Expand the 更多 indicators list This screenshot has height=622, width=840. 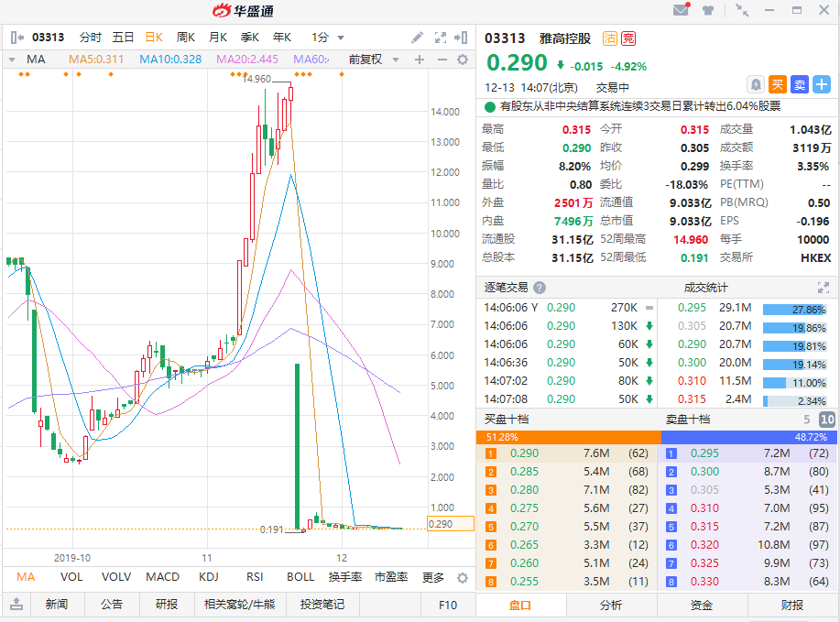pyautogui.click(x=433, y=577)
